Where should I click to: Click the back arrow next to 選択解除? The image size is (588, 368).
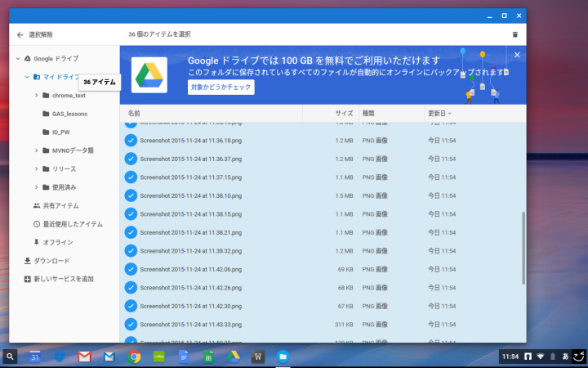[x=20, y=35]
